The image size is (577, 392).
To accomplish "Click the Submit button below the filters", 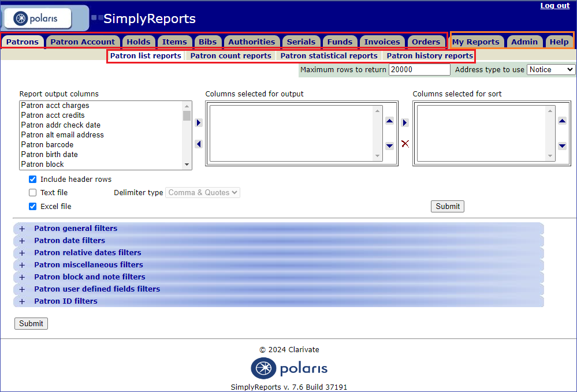I will click(31, 324).
